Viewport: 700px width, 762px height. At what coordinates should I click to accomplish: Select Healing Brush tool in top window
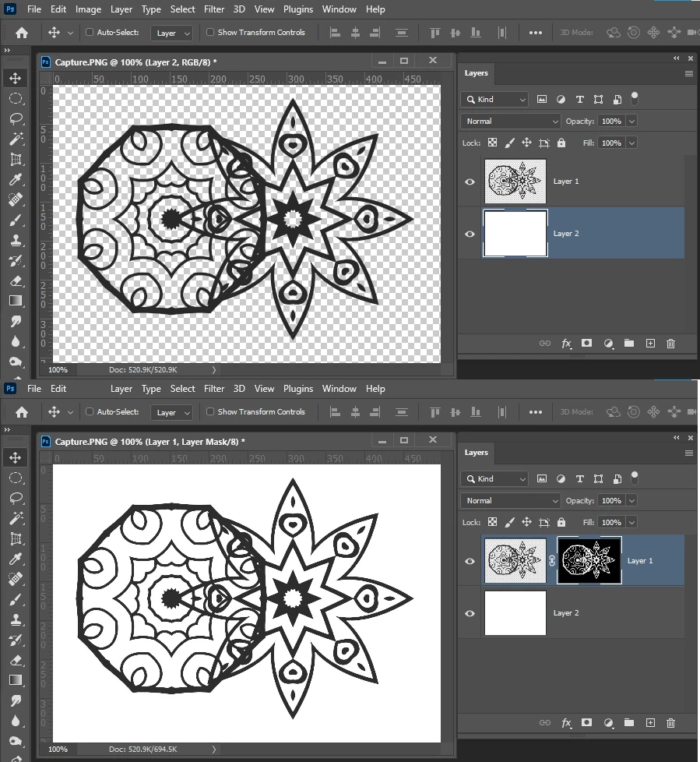click(16, 199)
